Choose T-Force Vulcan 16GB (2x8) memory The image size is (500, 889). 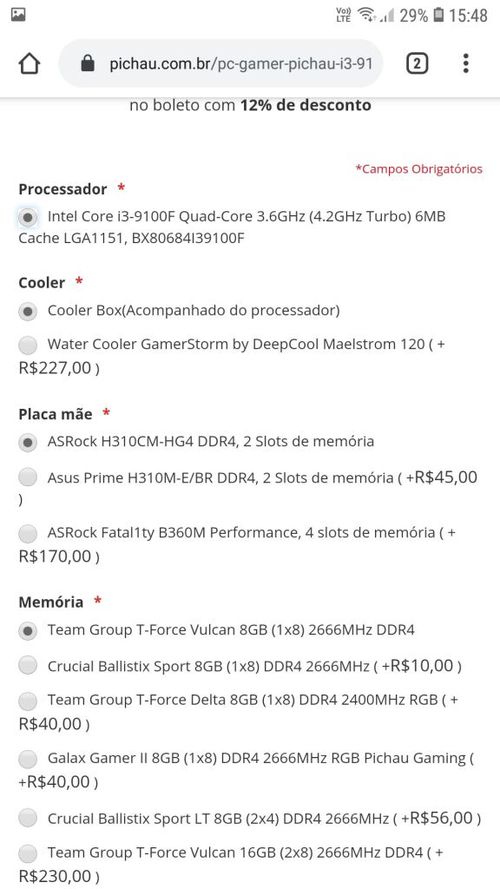tap(28, 852)
